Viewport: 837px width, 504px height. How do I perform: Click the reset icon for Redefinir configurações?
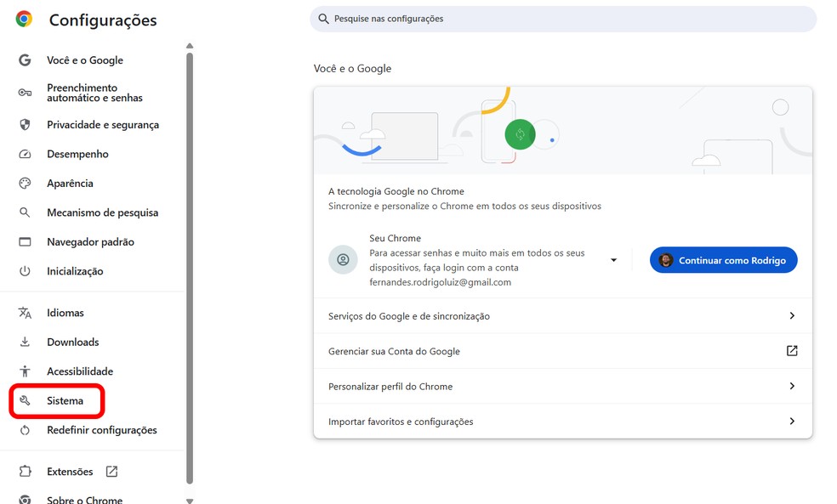pyautogui.click(x=25, y=430)
